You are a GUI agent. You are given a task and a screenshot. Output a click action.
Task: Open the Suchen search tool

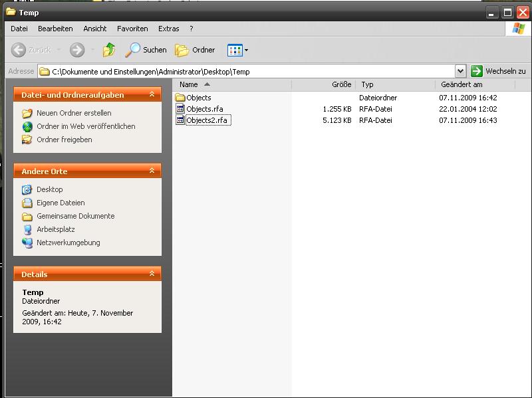146,50
